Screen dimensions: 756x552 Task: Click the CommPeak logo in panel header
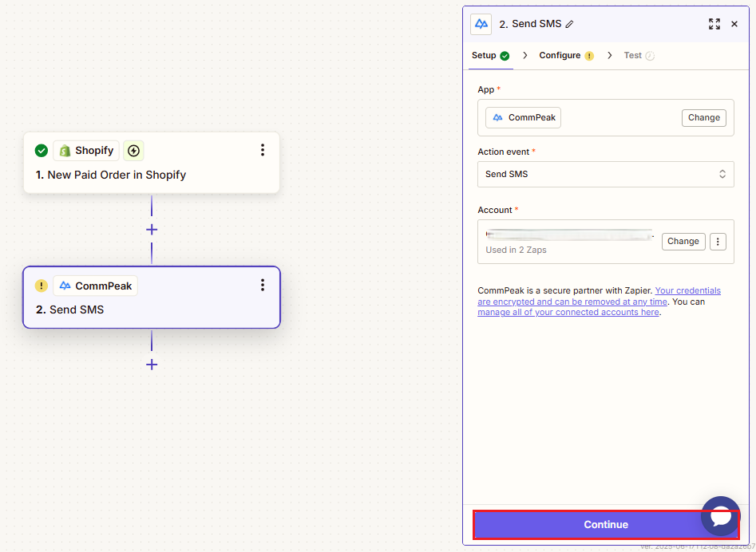point(481,24)
